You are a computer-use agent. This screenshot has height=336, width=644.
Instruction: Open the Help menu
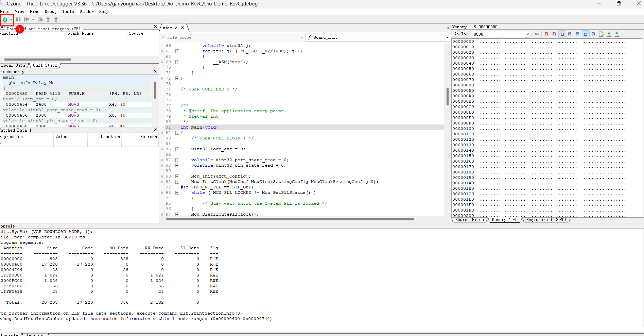pyautogui.click(x=104, y=12)
